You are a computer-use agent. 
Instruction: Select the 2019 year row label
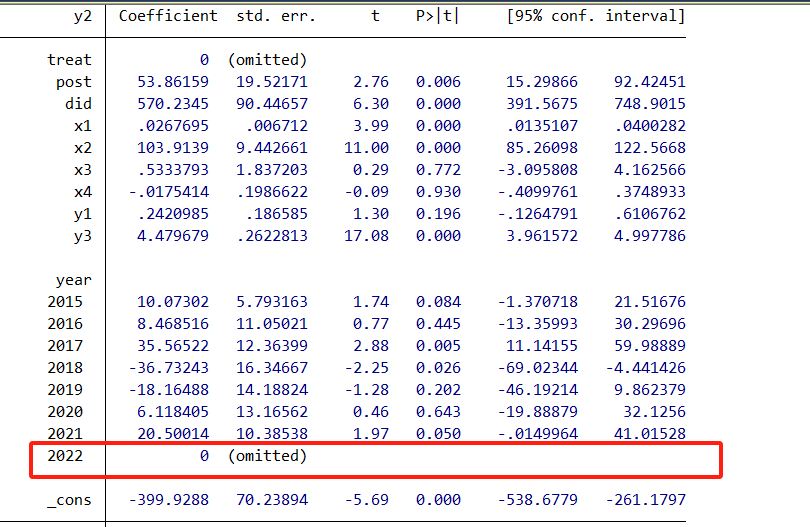click(65, 390)
